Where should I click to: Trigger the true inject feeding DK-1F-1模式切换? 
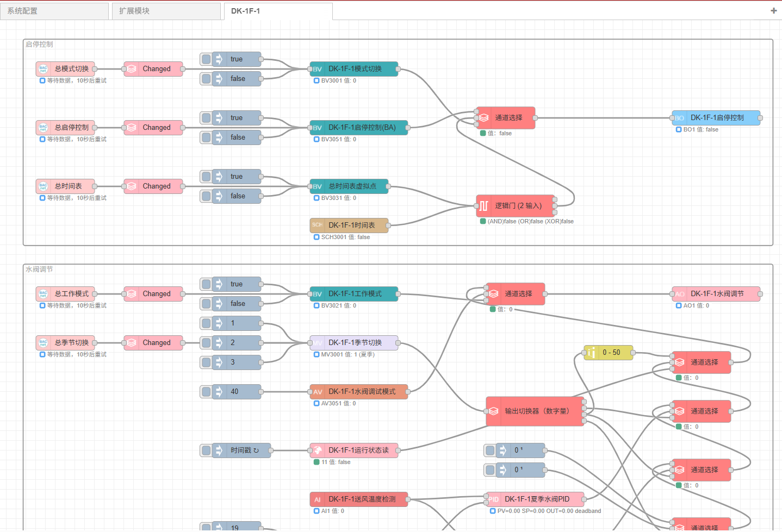(206, 59)
